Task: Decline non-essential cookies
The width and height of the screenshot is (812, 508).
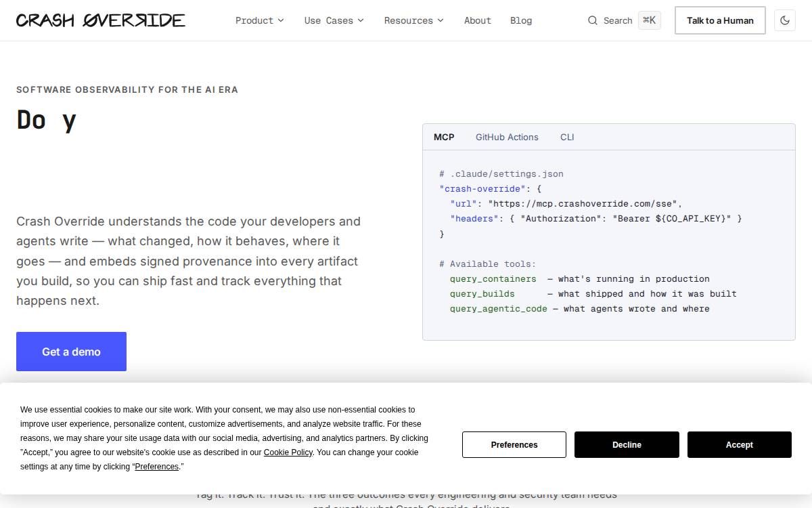Action: 627,444
